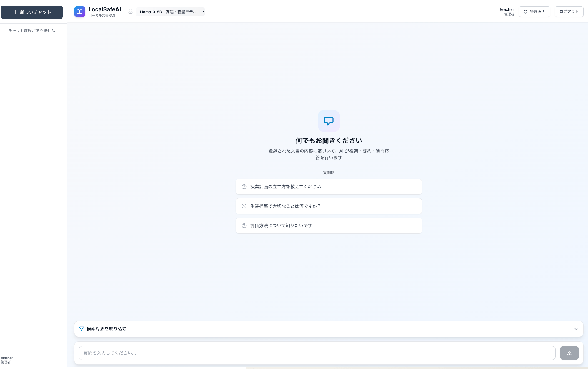
Task: Open the 管理画面 admin page
Action: pyautogui.click(x=534, y=12)
